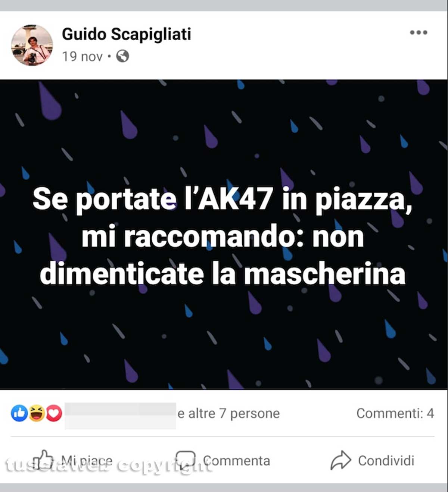Image resolution: width=448 pixels, height=492 pixels.
Task: Click the Commenta speech bubble icon
Action: [186, 461]
